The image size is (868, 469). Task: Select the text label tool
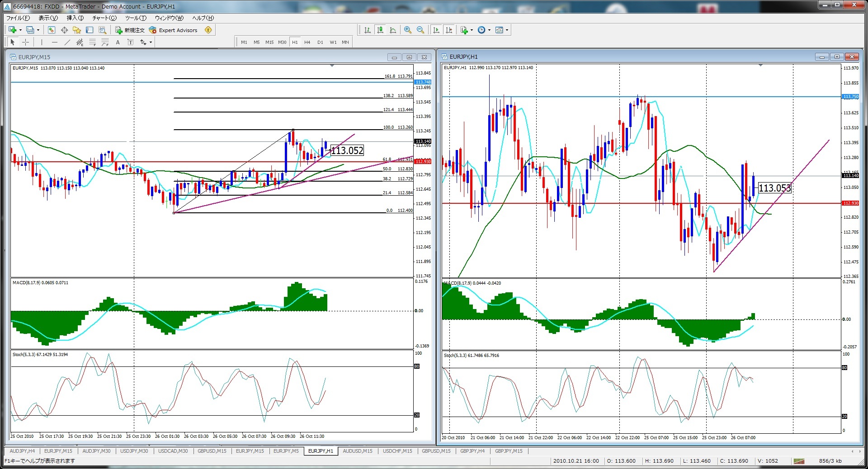pos(130,42)
